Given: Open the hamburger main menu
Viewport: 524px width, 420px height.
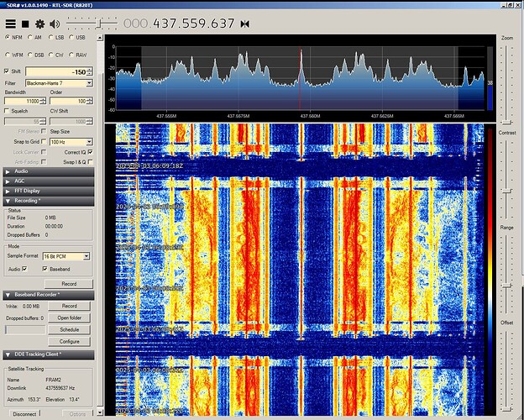Looking at the screenshot, I should [x=11, y=24].
